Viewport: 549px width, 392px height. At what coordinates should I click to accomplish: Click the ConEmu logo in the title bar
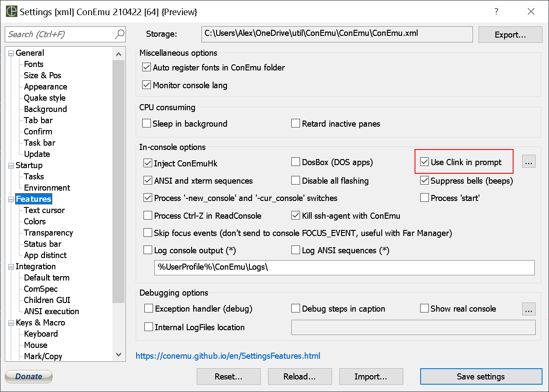click(11, 12)
